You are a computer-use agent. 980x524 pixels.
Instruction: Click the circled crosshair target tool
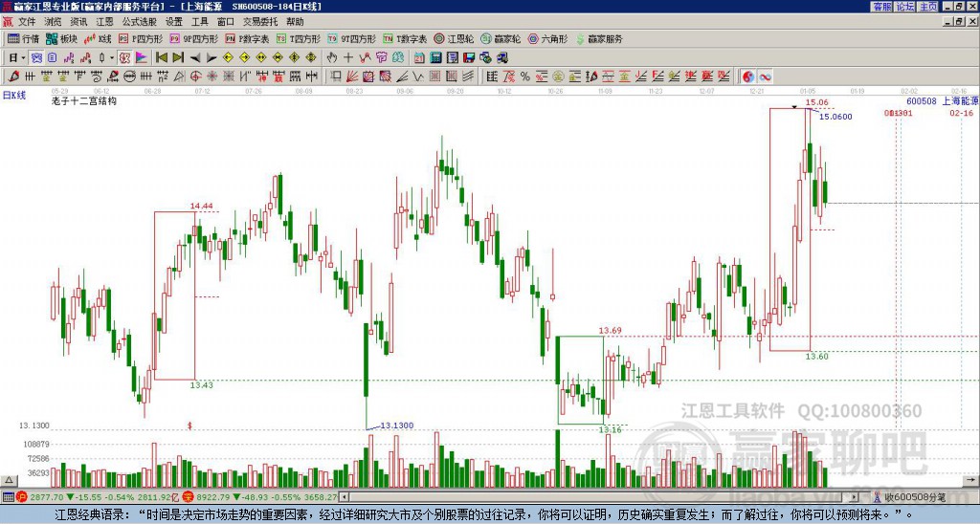195,76
